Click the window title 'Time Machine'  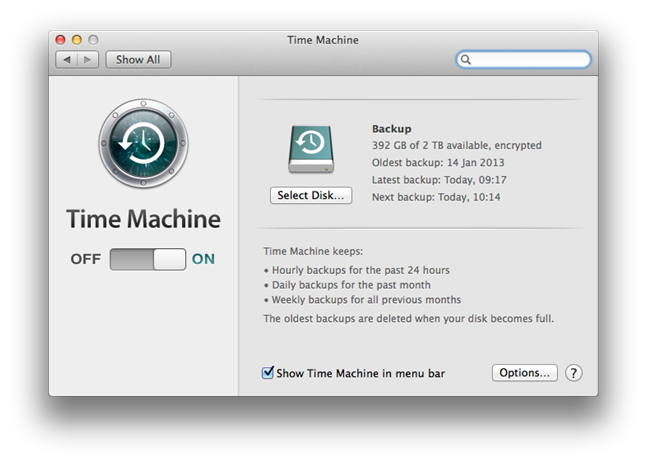[323, 40]
